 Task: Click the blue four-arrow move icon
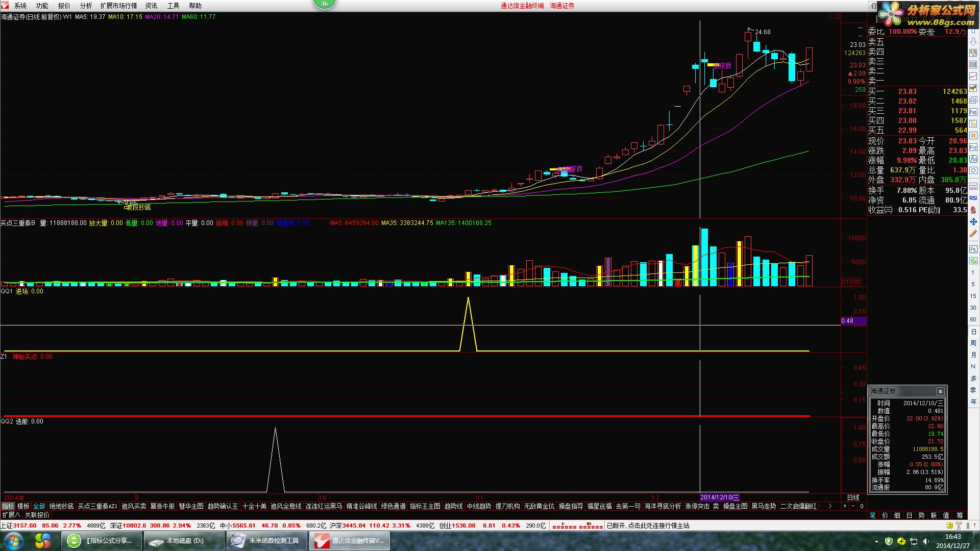click(973, 222)
